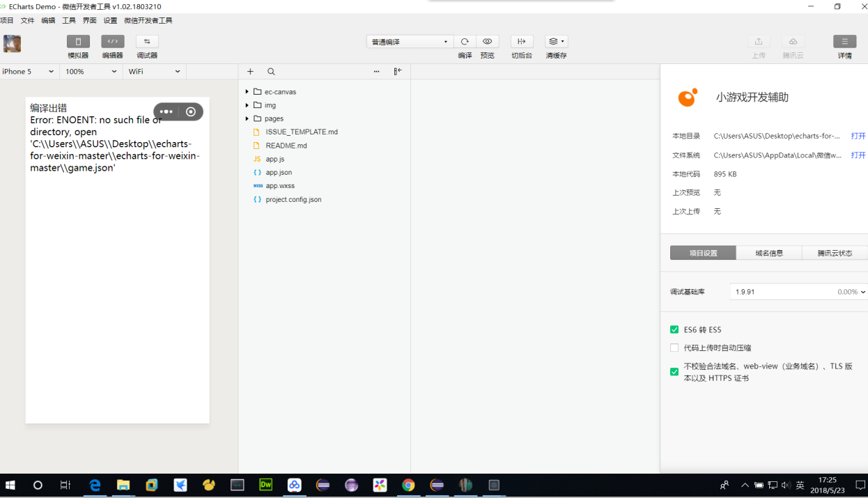Open README.md file
Screen dimensions: 868x498
coord(286,146)
